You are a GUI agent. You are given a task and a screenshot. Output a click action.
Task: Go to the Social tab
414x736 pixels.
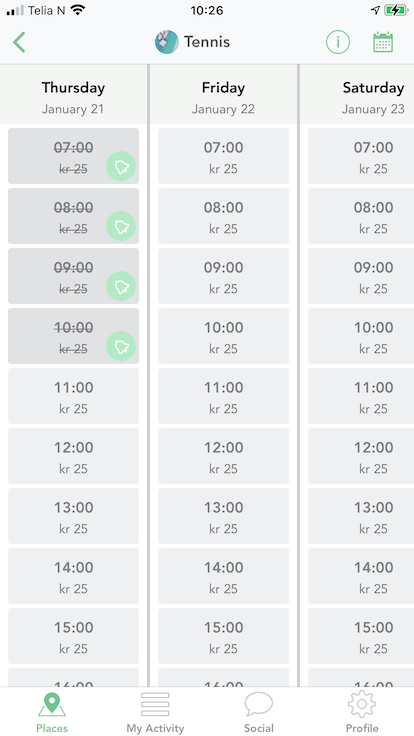click(x=259, y=713)
